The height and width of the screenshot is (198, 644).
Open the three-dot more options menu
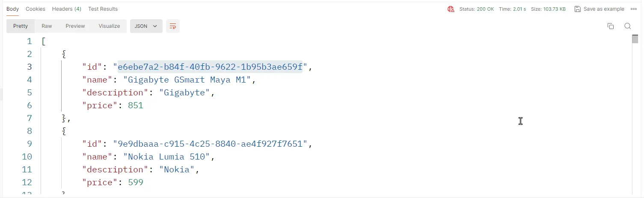click(x=633, y=9)
